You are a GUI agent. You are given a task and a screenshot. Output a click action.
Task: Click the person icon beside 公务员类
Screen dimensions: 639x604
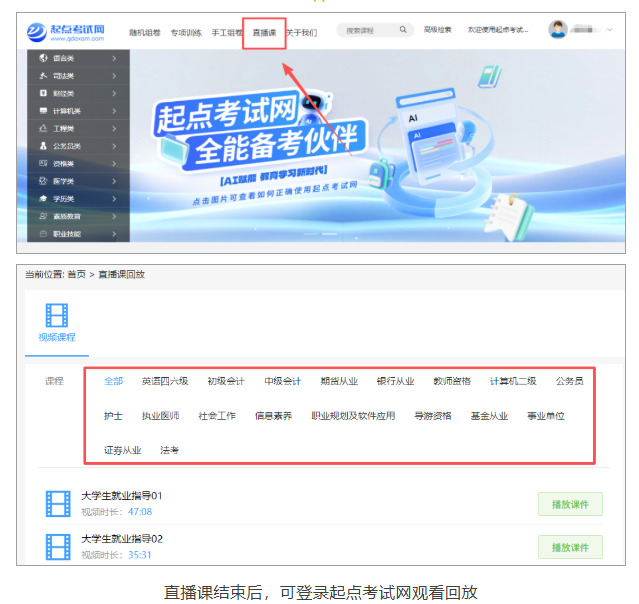tap(43, 145)
